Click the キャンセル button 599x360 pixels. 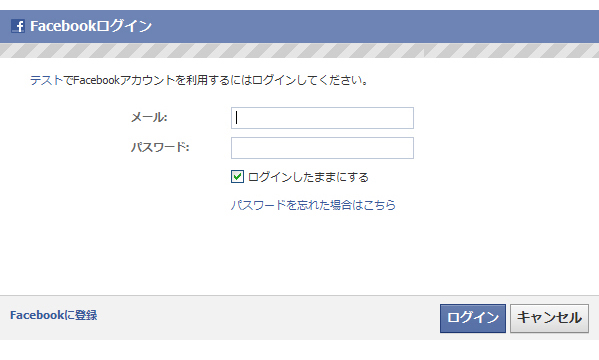click(x=549, y=318)
